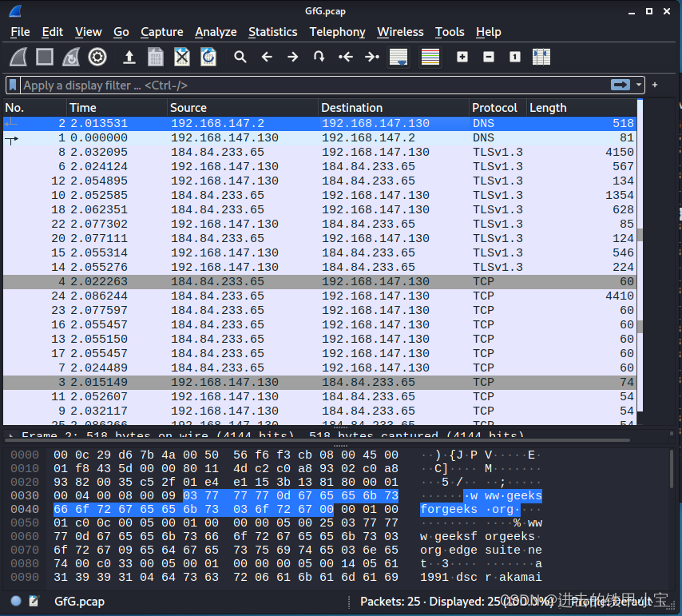This screenshot has width=682, height=616.
Task: Open the Statistics menu
Action: 272,32
